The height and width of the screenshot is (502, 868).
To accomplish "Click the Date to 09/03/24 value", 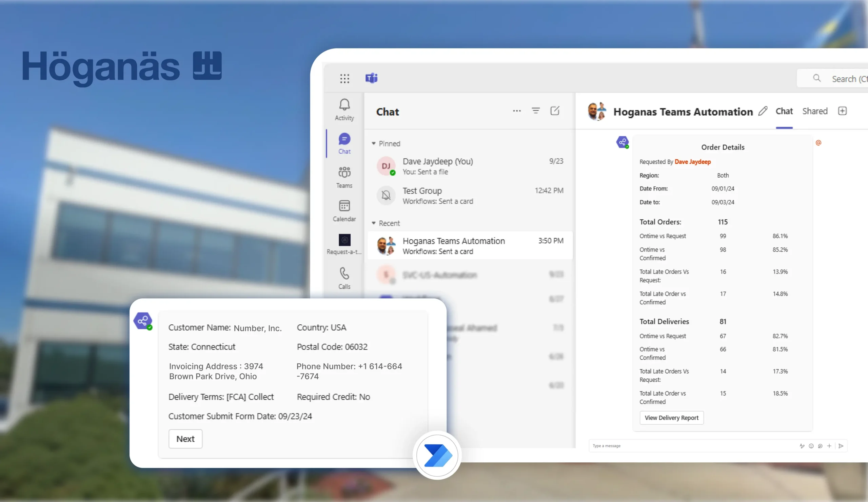I will click(x=723, y=202).
